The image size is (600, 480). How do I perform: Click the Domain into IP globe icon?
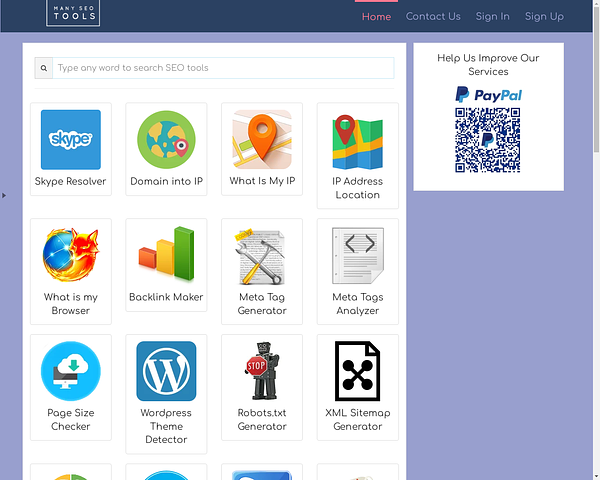click(x=166, y=140)
